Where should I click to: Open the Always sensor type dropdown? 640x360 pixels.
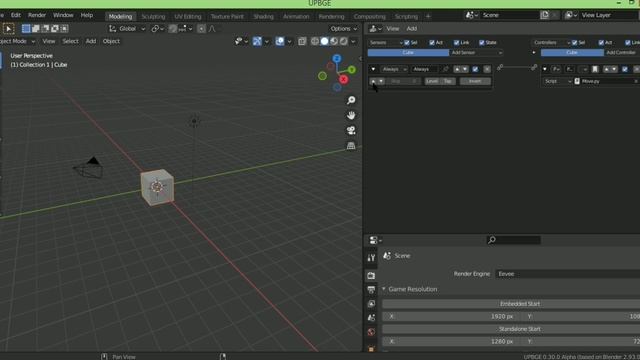point(394,69)
